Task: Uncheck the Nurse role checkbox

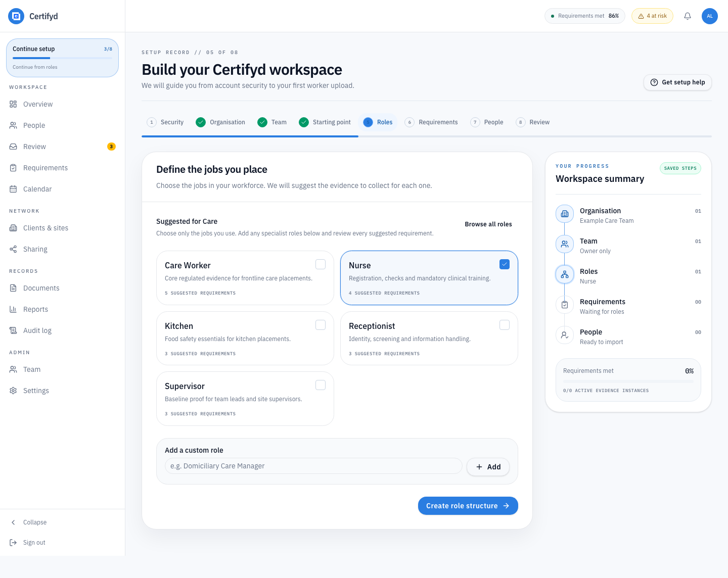Action: (505, 264)
